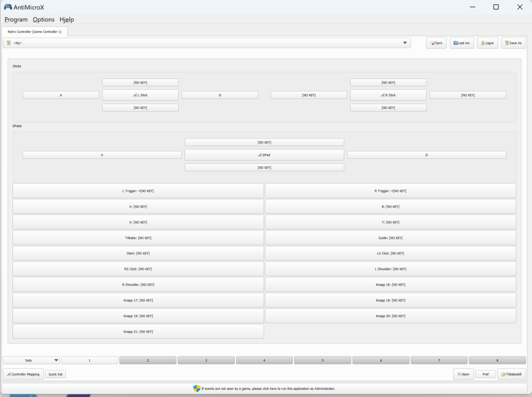Click the Quick Set button
This screenshot has height=397, width=532.
tap(55, 374)
